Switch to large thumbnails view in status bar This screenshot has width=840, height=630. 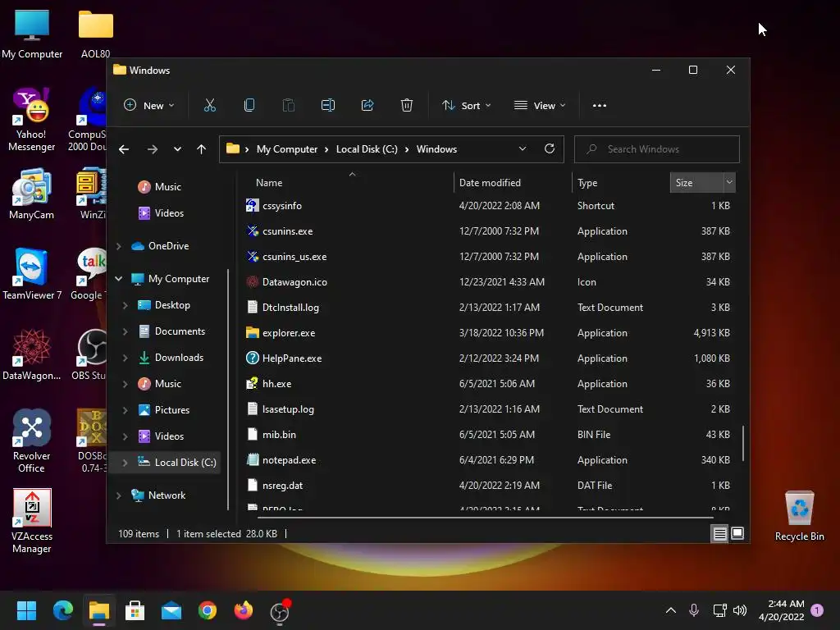pos(737,533)
